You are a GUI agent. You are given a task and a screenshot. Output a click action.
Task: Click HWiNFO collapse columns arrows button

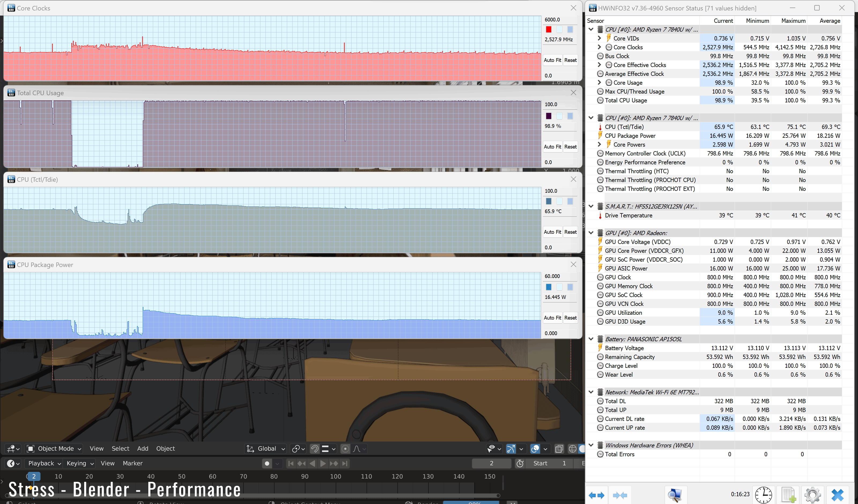tap(620, 495)
